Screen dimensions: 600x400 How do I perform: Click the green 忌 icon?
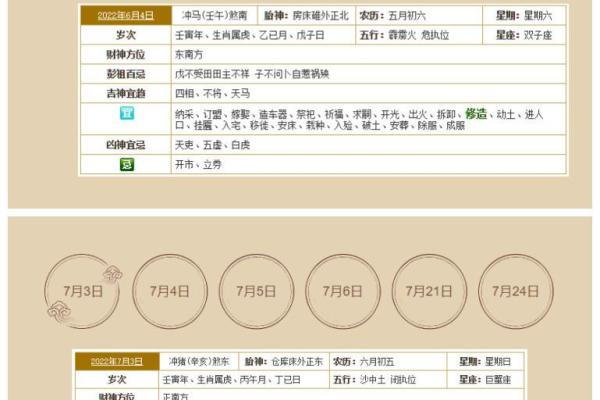126,163
